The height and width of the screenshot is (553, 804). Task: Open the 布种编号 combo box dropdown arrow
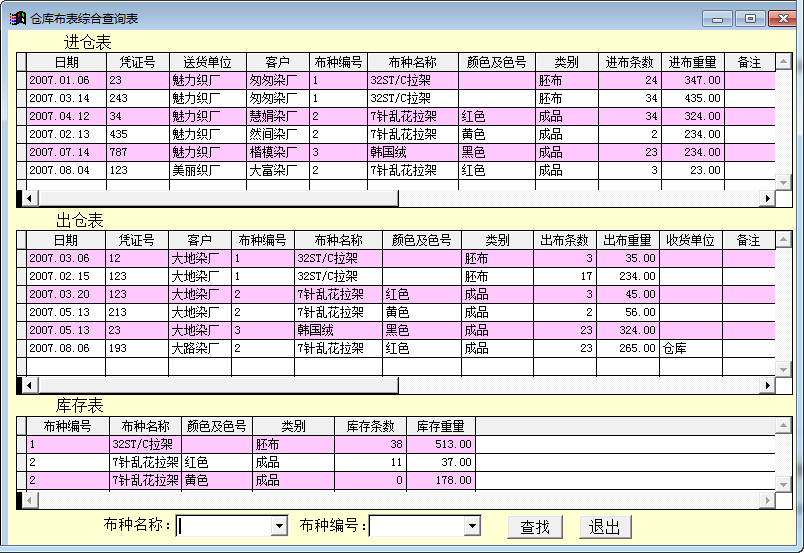click(x=472, y=526)
